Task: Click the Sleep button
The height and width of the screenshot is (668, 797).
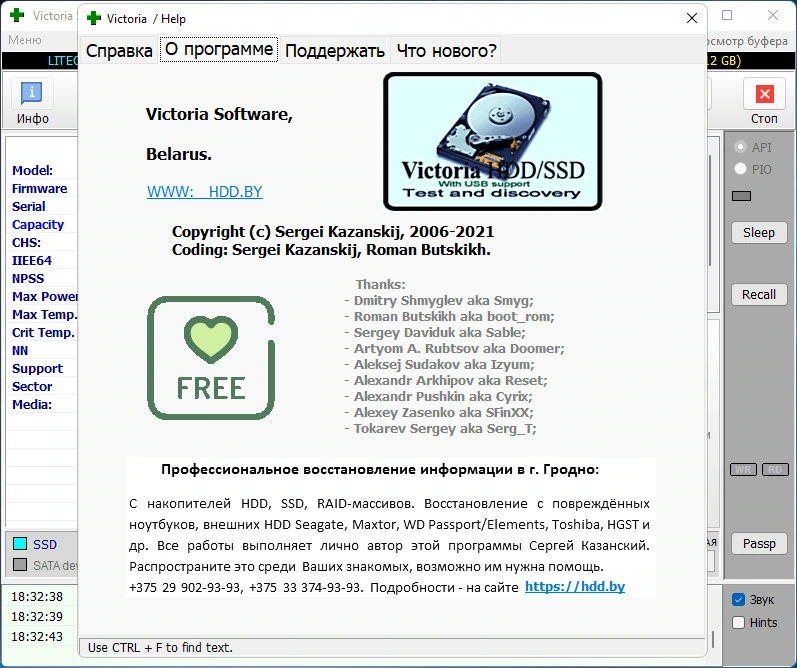Action: 759,232
